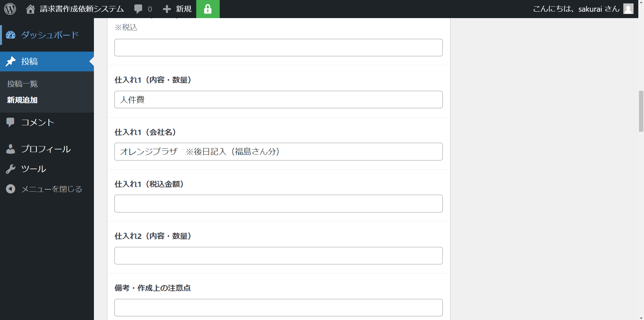Click the green padlock icon
The image size is (644, 320).
(208, 9)
